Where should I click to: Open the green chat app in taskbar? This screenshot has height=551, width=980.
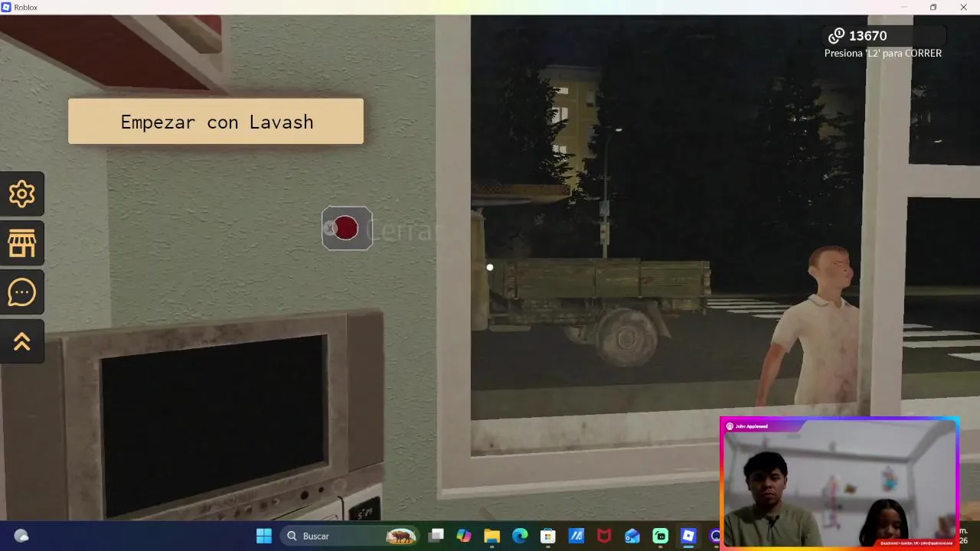[660, 536]
